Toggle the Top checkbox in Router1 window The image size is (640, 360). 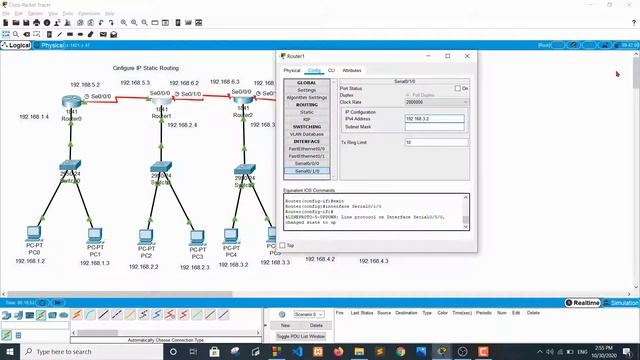pyautogui.click(x=282, y=245)
